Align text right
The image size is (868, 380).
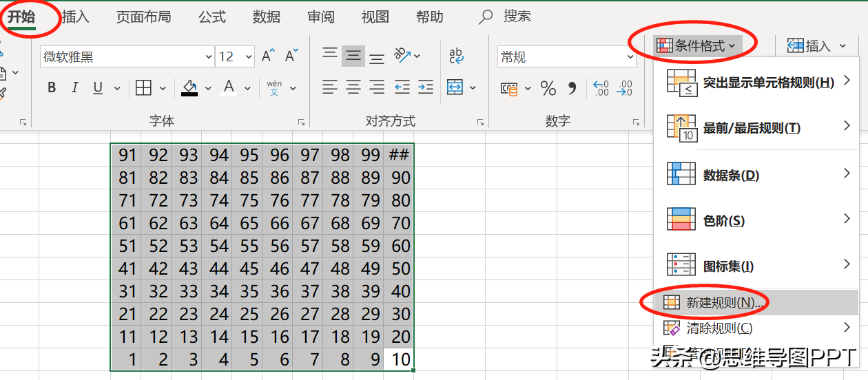click(x=376, y=87)
